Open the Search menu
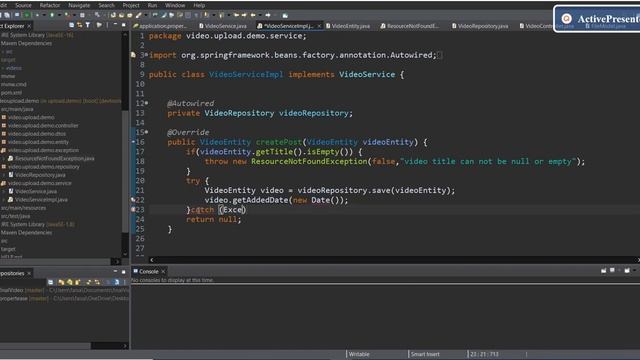The image size is (640, 360). (106, 5)
